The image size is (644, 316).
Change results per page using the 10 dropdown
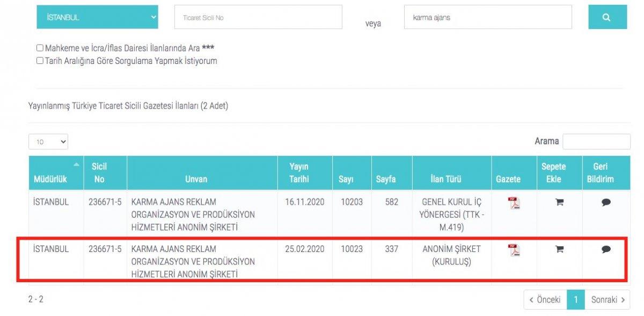pyautogui.click(x=48, y=141)
